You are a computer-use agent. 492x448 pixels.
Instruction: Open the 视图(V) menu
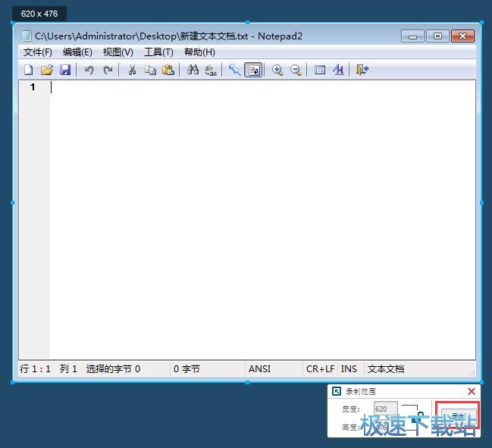(x=118, y=52)
